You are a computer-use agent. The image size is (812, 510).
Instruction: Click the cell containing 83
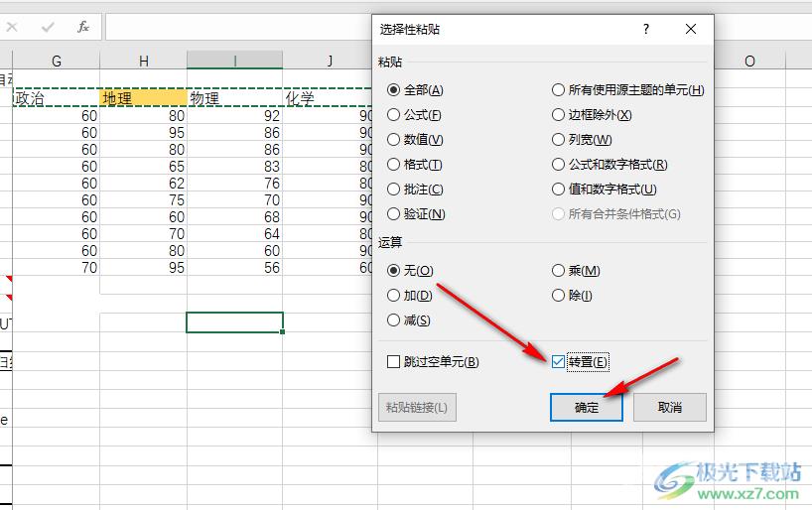(x=234, y=167)
